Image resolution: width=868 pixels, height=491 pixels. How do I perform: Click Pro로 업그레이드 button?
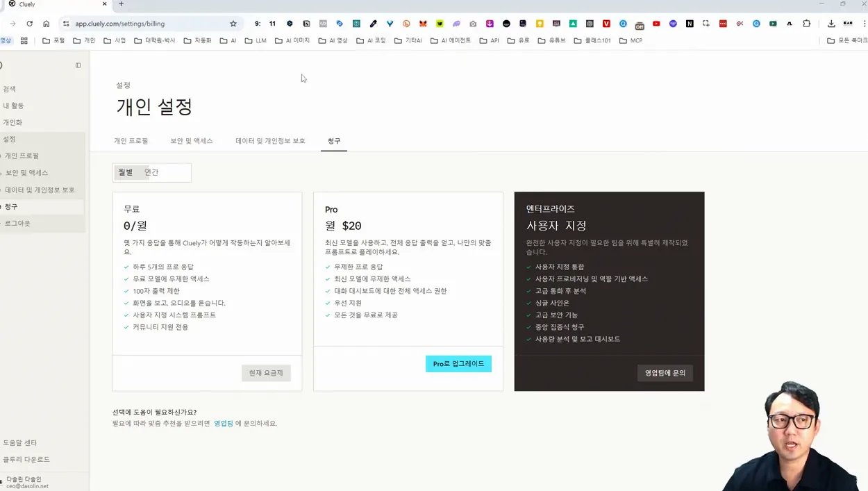[x=458, y=364]
